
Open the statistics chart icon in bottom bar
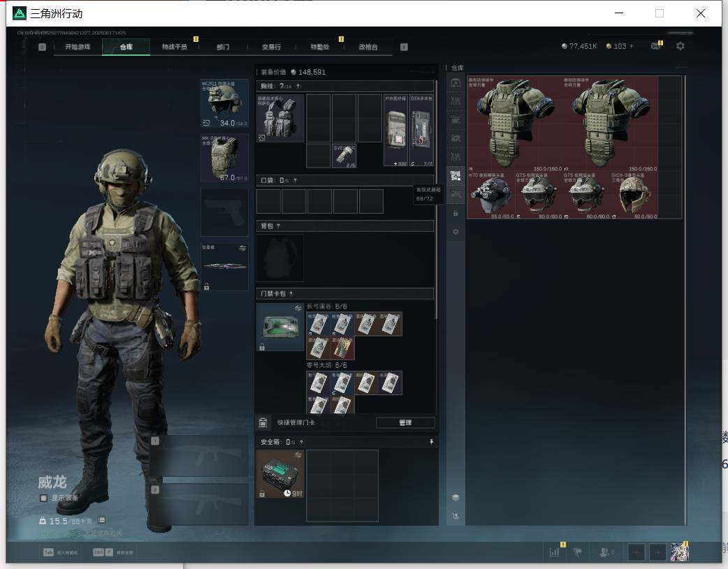554,552
